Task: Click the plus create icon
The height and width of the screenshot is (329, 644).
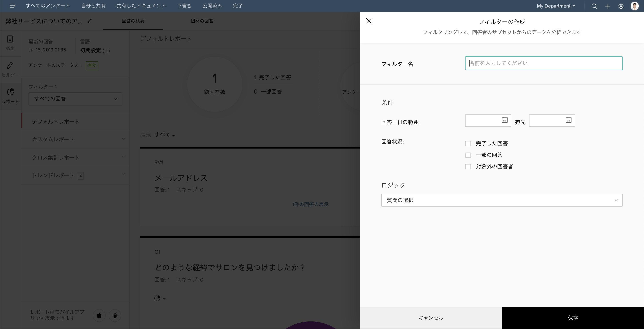Action: coord(608,6)
